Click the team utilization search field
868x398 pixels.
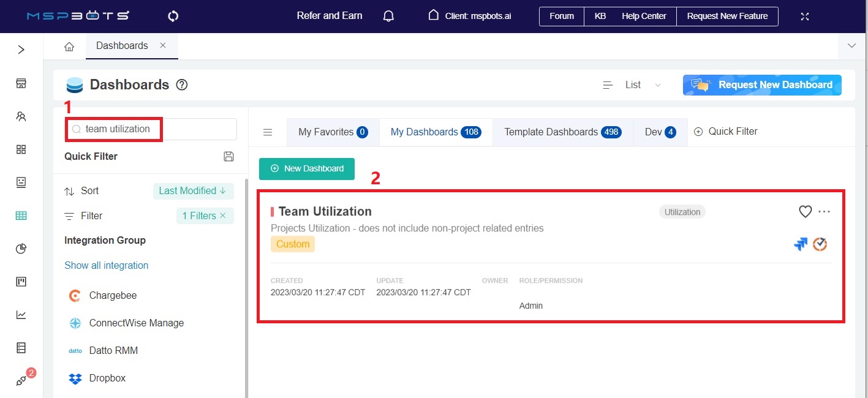153,129
